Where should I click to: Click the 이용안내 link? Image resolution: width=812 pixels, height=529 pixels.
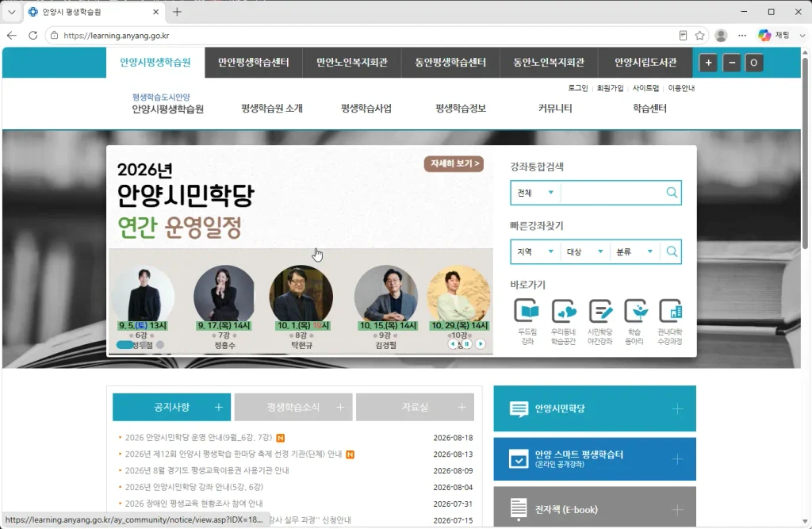point(681,88)
